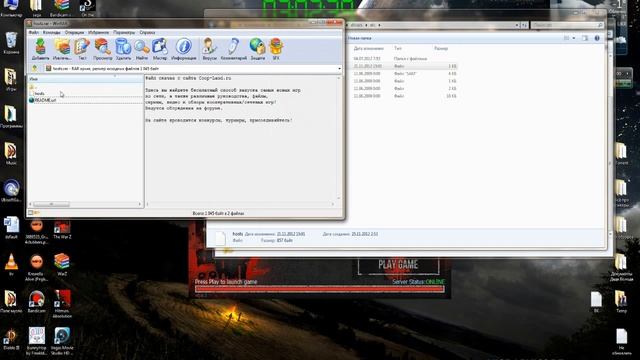Open the Bandicam desktop shortcut
This screenshot has width=640, height=360.
[36, 301]
